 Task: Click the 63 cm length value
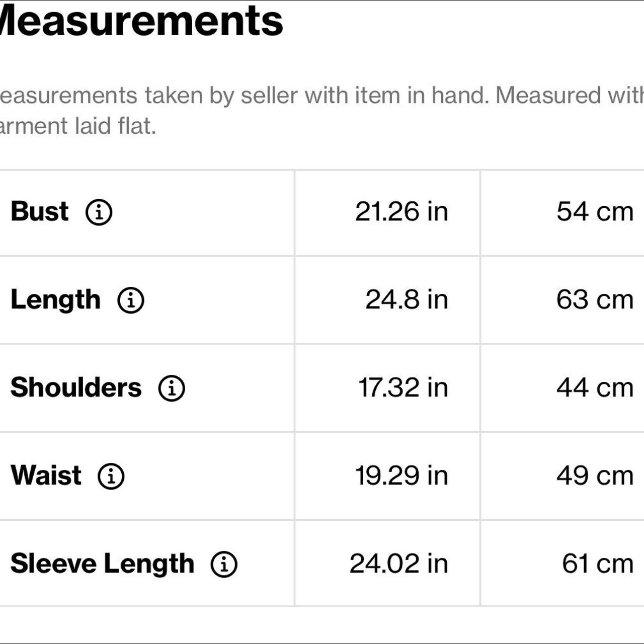(x=595, y=299)
